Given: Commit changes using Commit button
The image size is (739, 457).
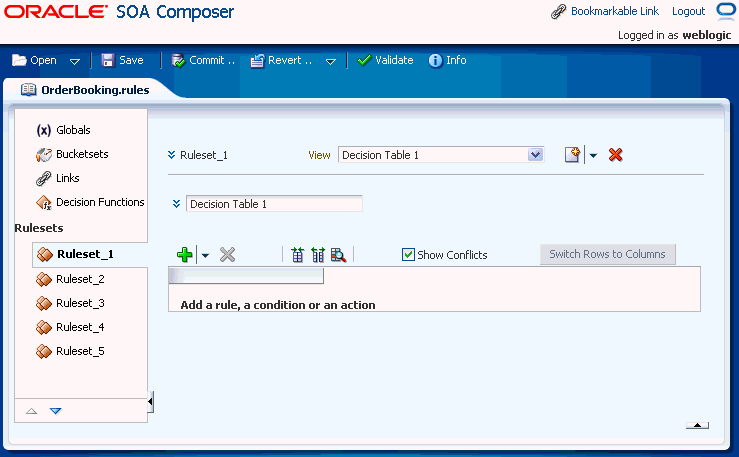Looking at the screenshot, I should pyautogui.click(x=203, y=60).
